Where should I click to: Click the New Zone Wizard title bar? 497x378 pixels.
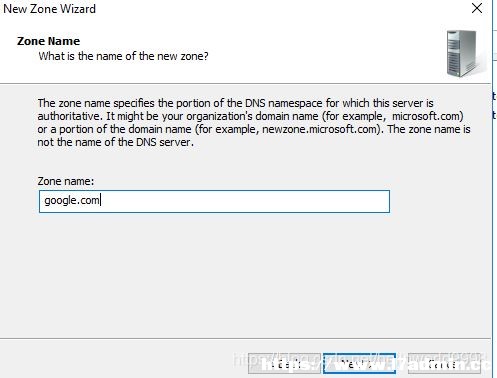click(x=233, y=8)
